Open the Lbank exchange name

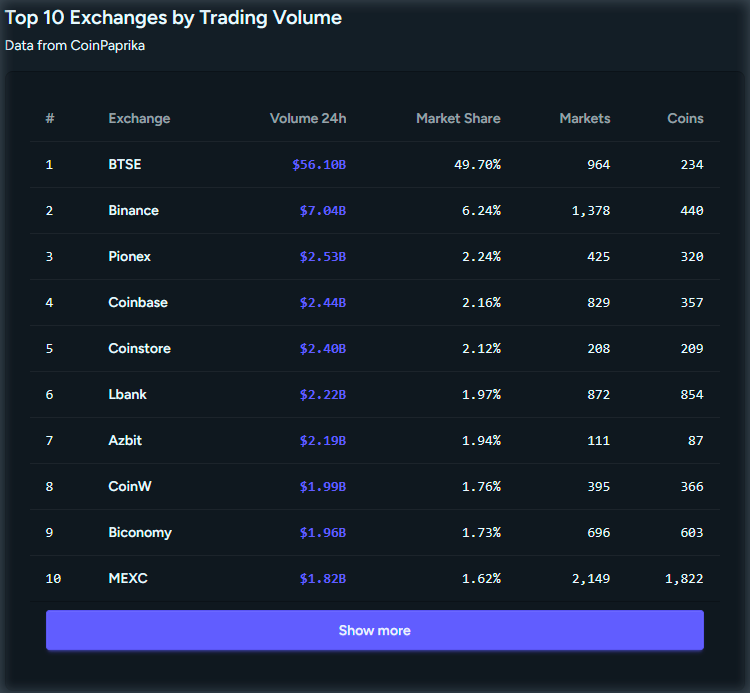pos(128,394)
